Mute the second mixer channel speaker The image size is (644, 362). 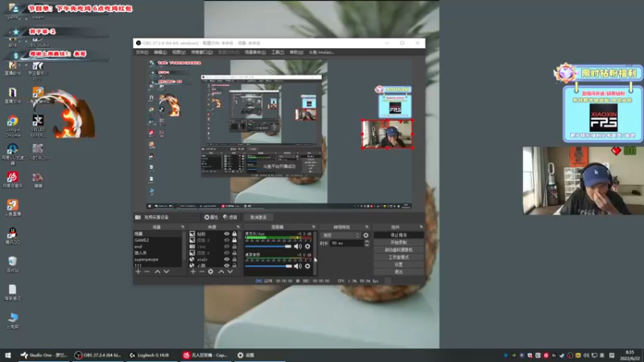[298, 266]
